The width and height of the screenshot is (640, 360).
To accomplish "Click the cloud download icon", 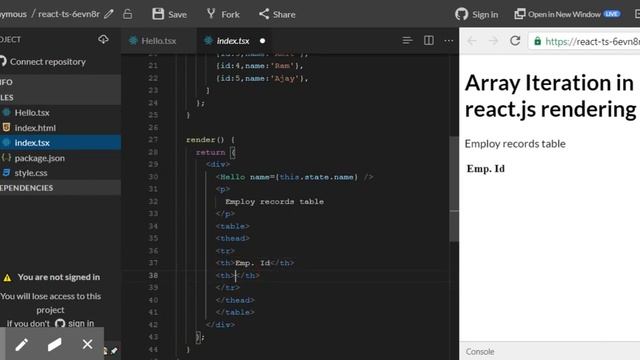I will pyautogui.click(x=103, y=39).
